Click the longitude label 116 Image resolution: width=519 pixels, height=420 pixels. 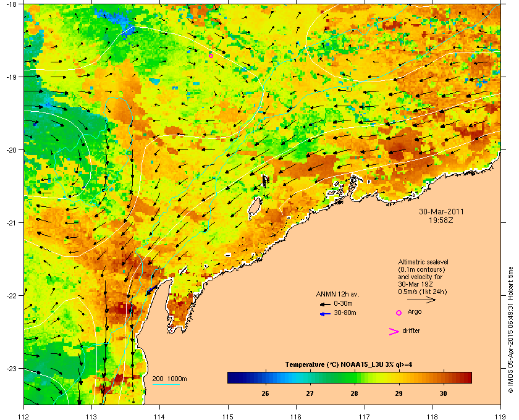[296, 417]
